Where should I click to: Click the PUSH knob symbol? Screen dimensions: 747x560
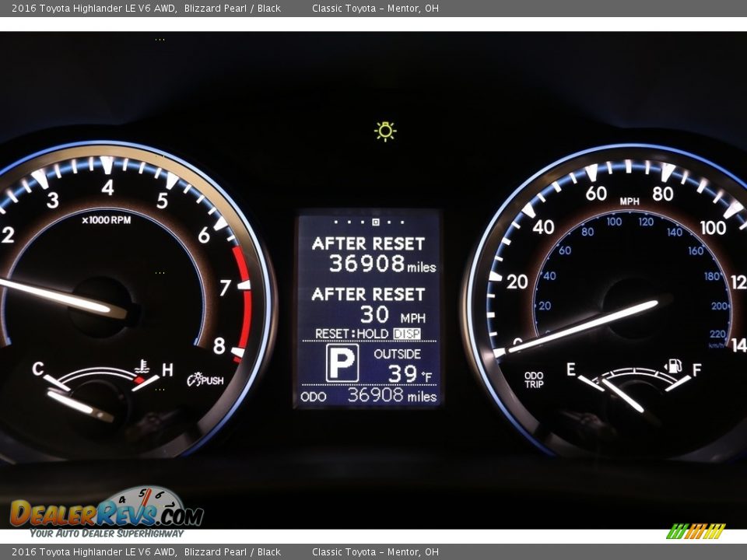click(x=205, y=380)
